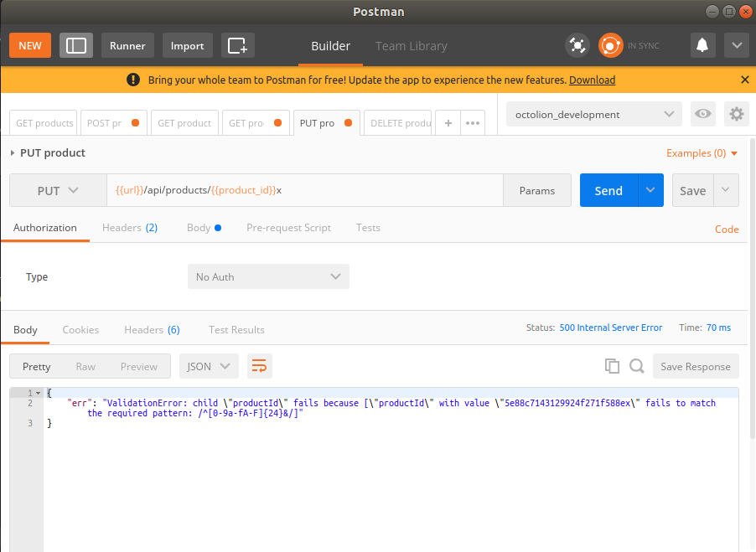Open a new window with the plus-window icon
The width and height of the screenshot is (756, 552).
click(238, 46)
